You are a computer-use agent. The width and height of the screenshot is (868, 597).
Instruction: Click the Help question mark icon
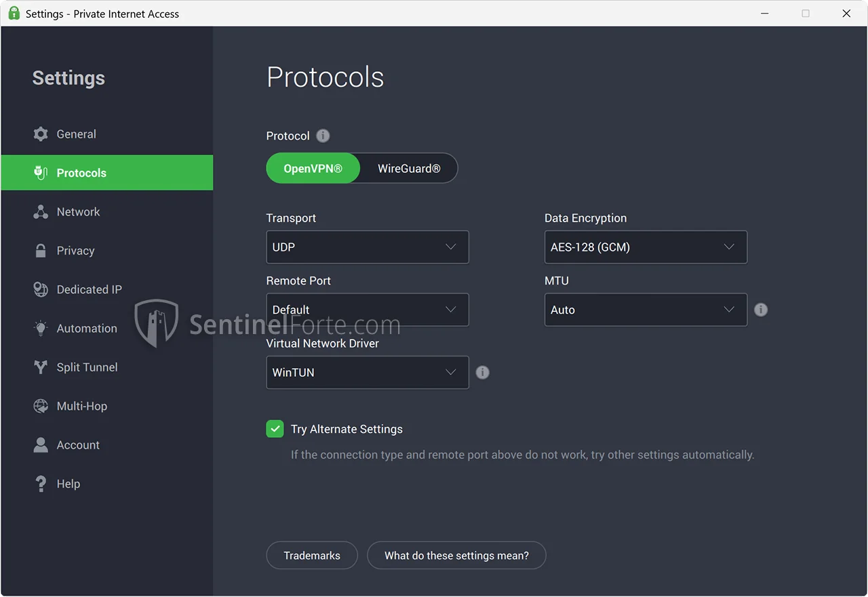(41, 484)
